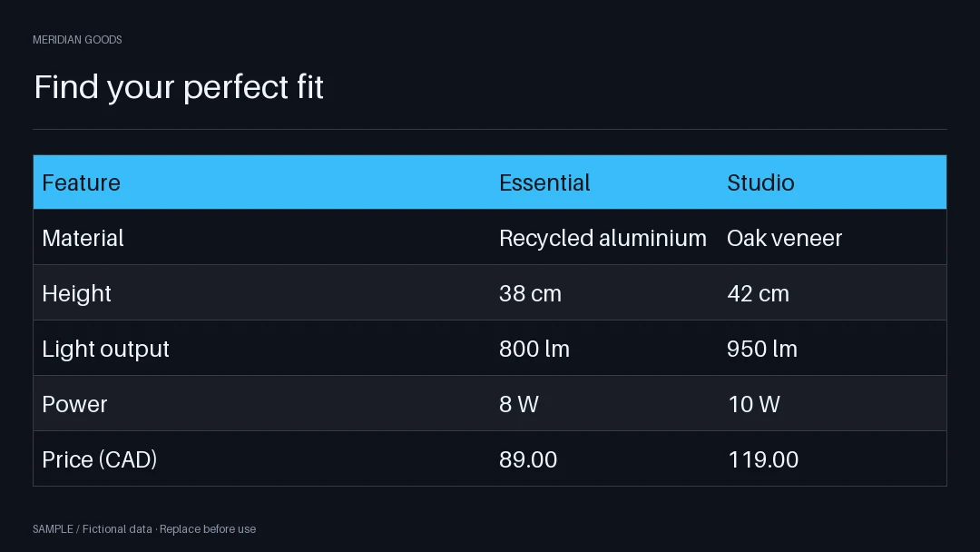
Task: Select the Height row label
Action: 76,294
